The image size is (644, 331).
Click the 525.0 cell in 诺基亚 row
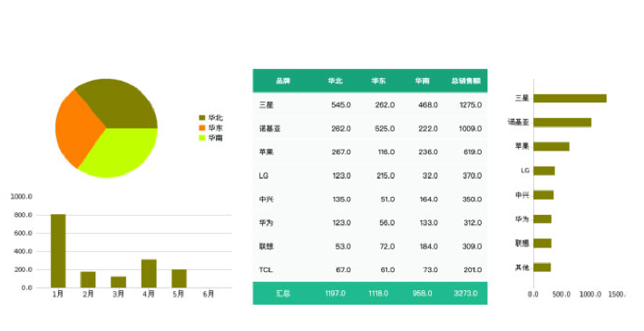tap(385, 129)
